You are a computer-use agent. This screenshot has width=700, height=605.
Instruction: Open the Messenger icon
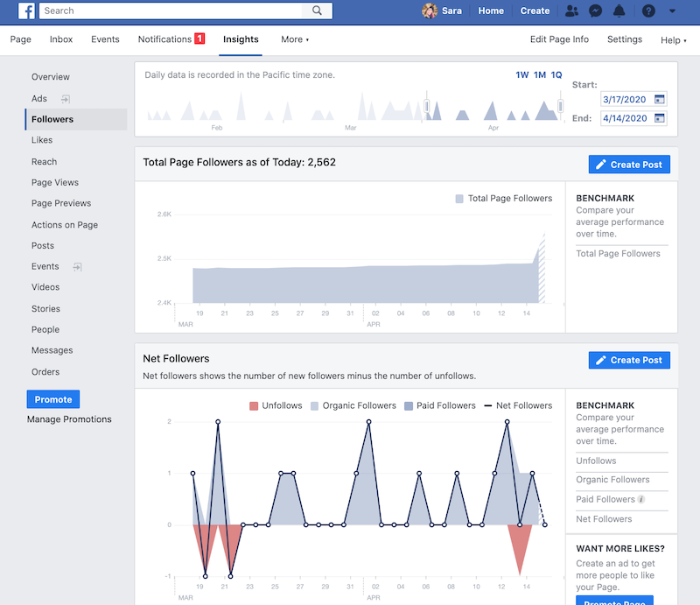tap(595, 11)
